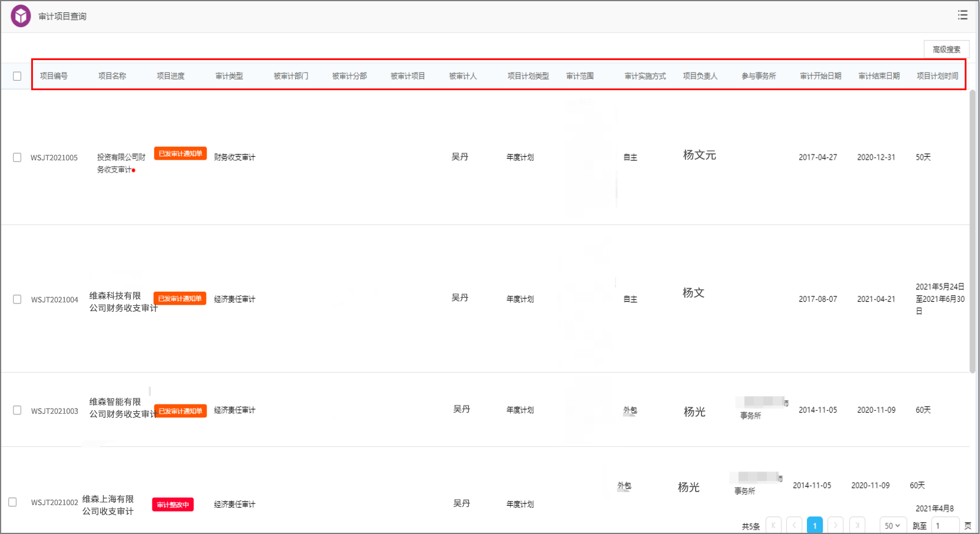Click the 审计整改中 red status tag
This screenshot has height=534, width=980.
[173, 505]
